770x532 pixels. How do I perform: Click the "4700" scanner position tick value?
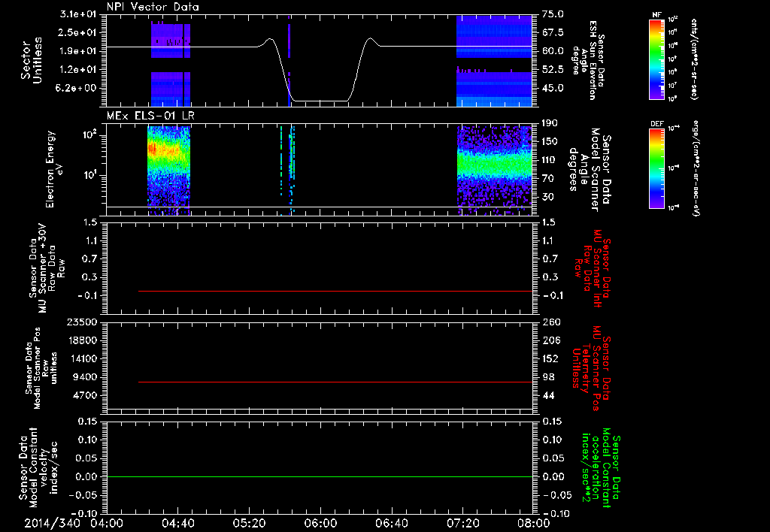(x=84, y=395)
